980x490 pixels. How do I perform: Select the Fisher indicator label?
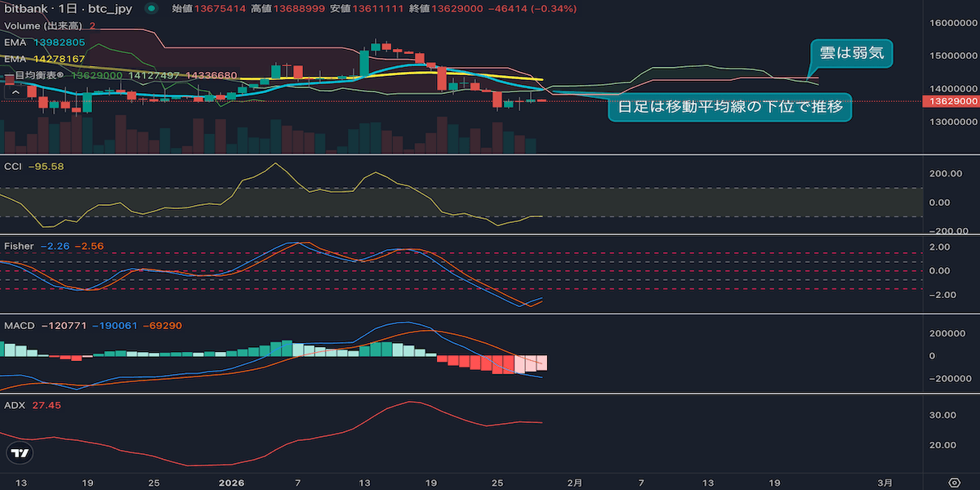[19, 246]
